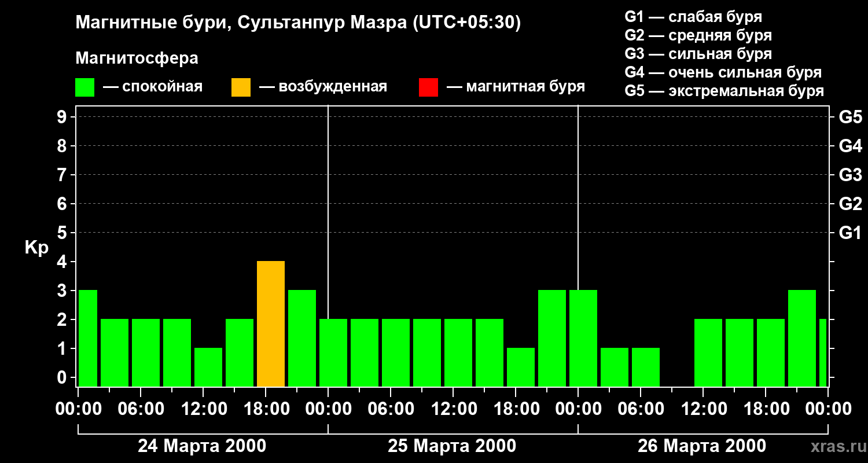The image size is (868, 463).
Task: Click the '12:00' time label above 24 Марта
Action: [x=203, y=409]
